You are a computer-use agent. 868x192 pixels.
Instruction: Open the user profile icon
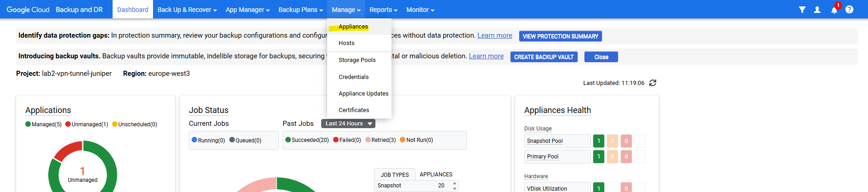(817, 10)
